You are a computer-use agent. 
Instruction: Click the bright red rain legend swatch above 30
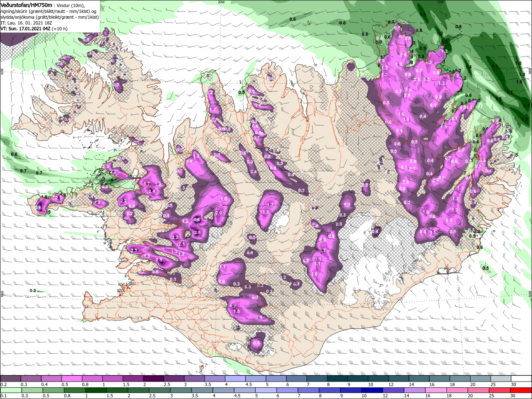[x=521, y=390]
